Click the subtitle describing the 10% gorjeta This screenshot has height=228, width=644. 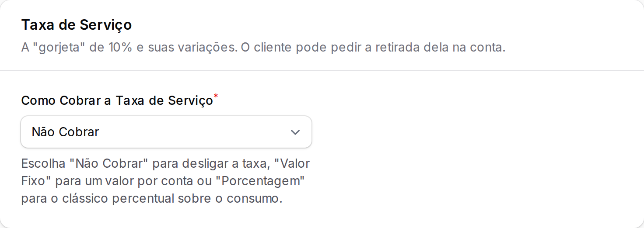pyautogui.click(x=263, y=47)
